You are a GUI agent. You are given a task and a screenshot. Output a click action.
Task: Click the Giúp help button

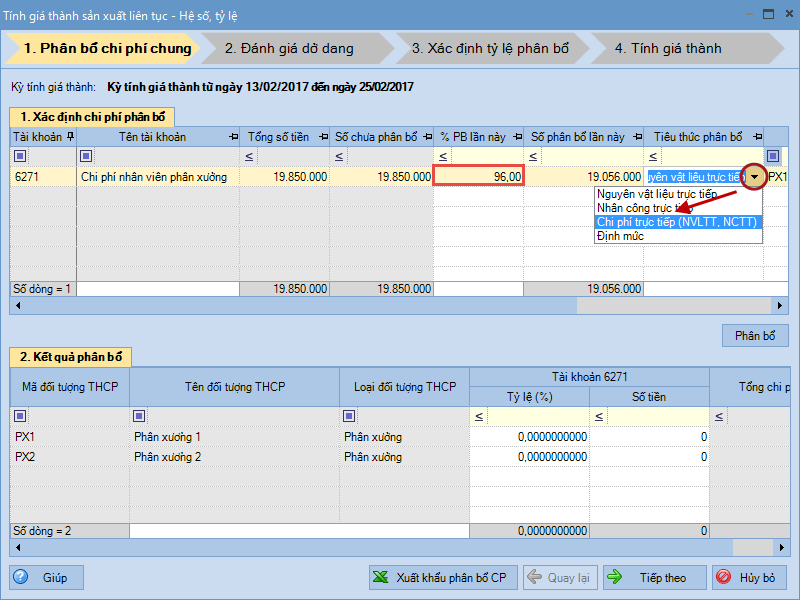point(47,577)
